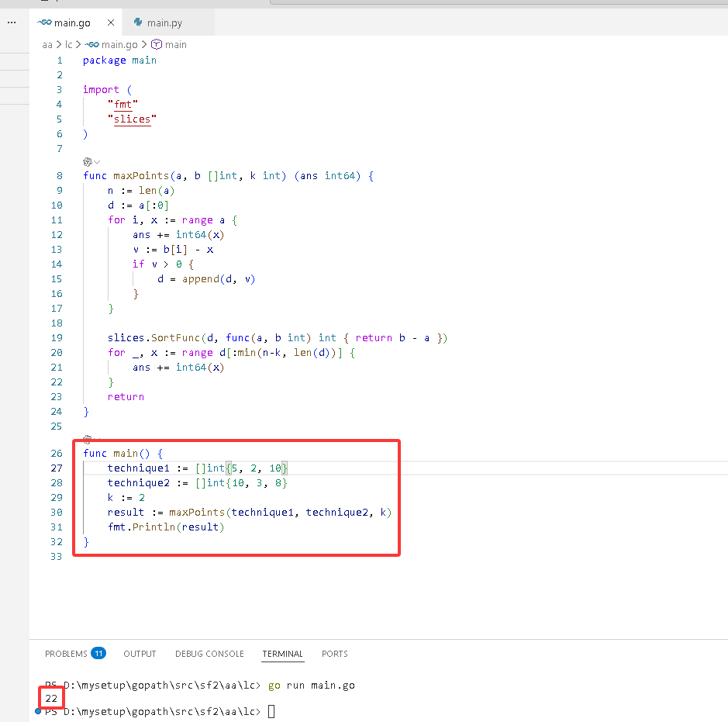Click the import keyword on line 3

[101, 90]
